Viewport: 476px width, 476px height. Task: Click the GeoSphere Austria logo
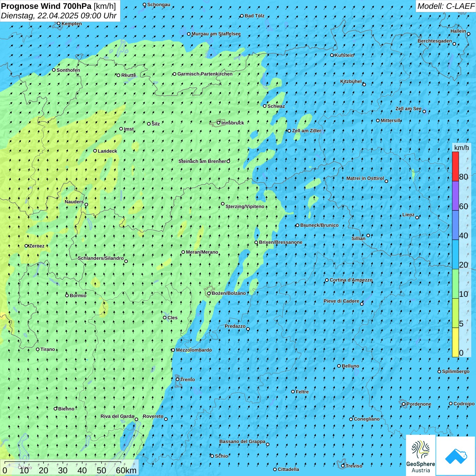click(421, 455)
